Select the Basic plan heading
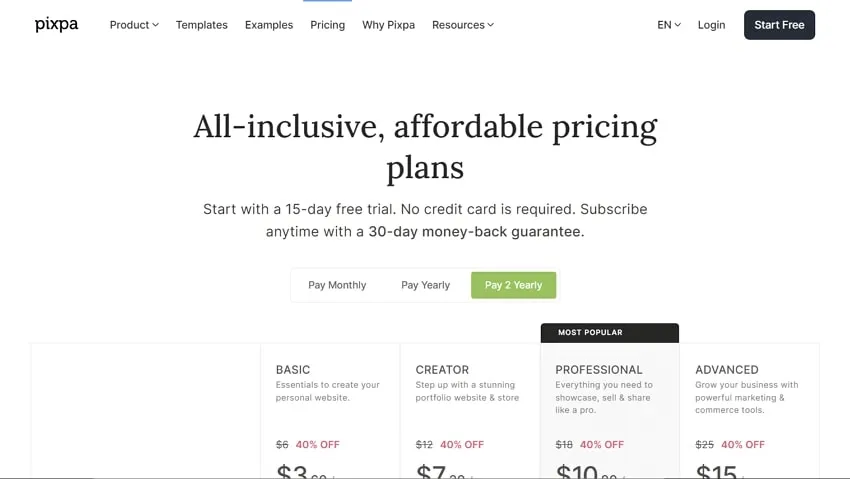The image size is (850, 479). click(x=293, y=370)
